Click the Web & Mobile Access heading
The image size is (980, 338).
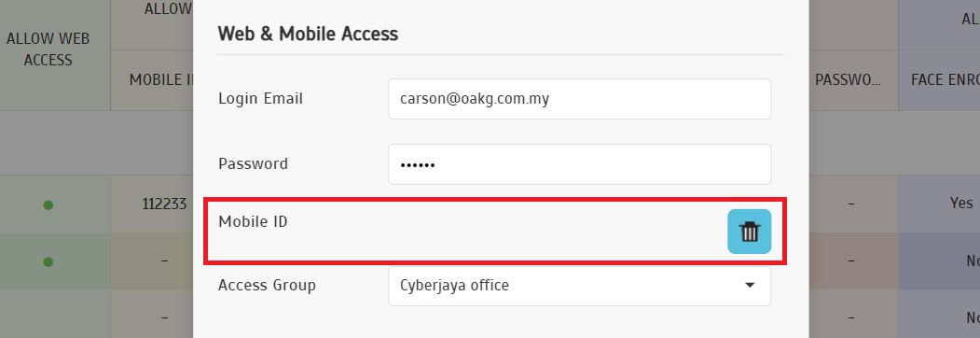[x=308, y=34]
